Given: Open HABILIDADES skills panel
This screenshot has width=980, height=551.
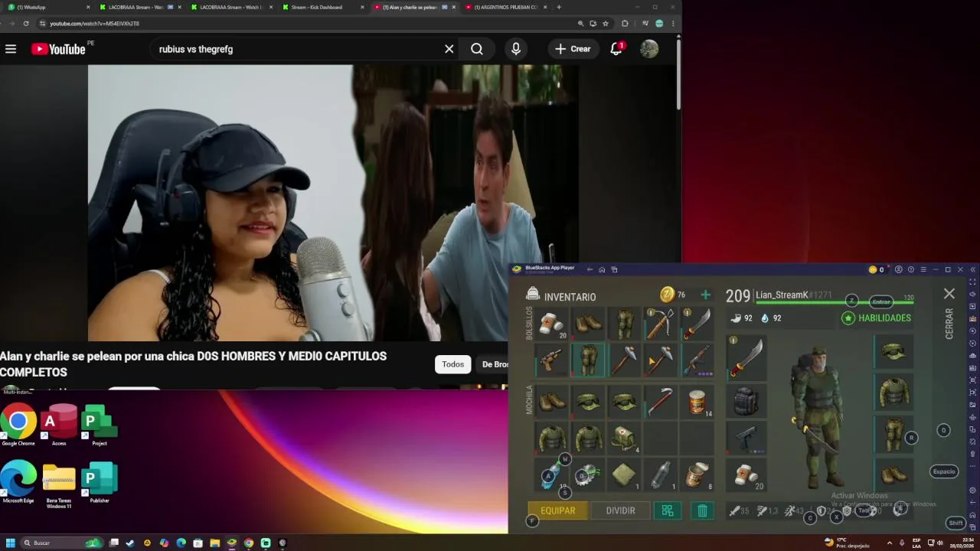Looking at the screenshot, I should click(x=877, y=318).
